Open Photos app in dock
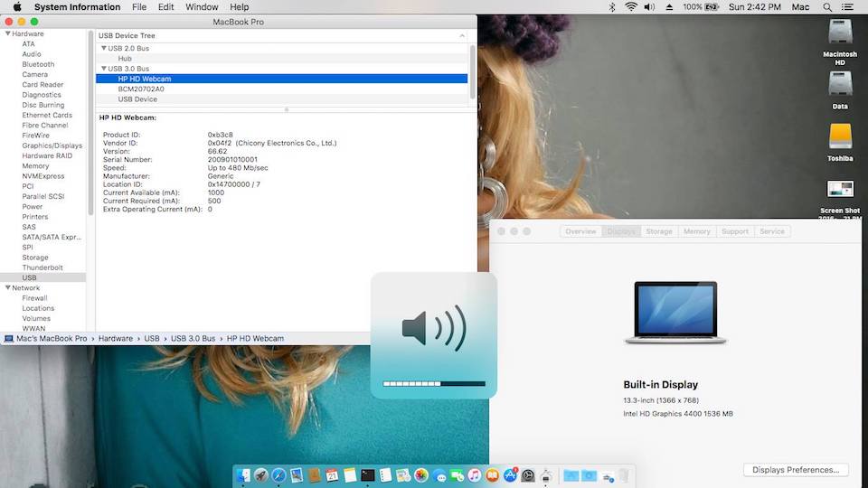The width and height of the screenshot is (868, 488). [x=421, y=475]
